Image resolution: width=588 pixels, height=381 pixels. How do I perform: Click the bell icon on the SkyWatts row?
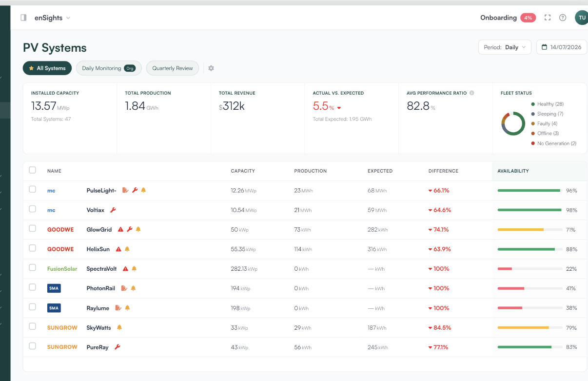119,328
